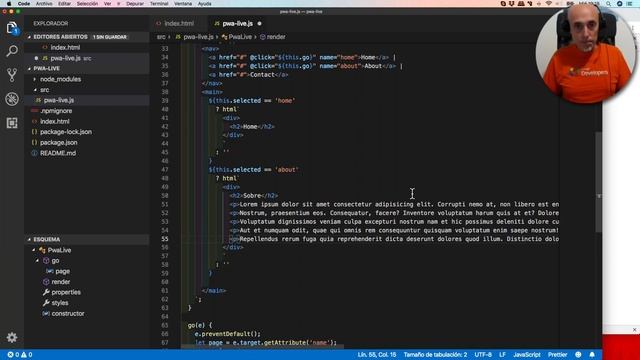Image resolution: width=640 pixels, height=360 pixels.
Task: Click the warnings icon in status bar
Action: pyautogui.click(x=24, y=355)
